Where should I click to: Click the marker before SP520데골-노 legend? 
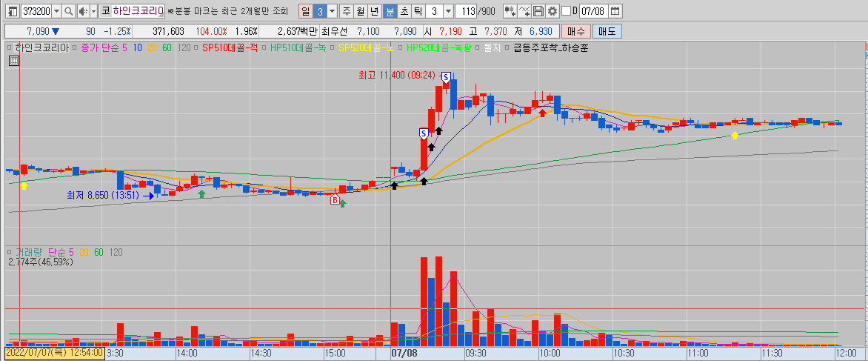332,48
